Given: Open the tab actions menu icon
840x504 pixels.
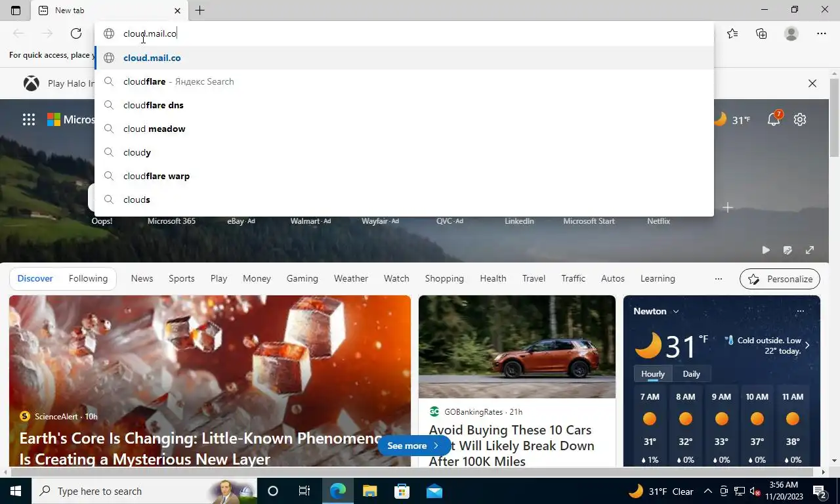Looking at the screenshot, I should pyautogui.click(x=16, y=10).
